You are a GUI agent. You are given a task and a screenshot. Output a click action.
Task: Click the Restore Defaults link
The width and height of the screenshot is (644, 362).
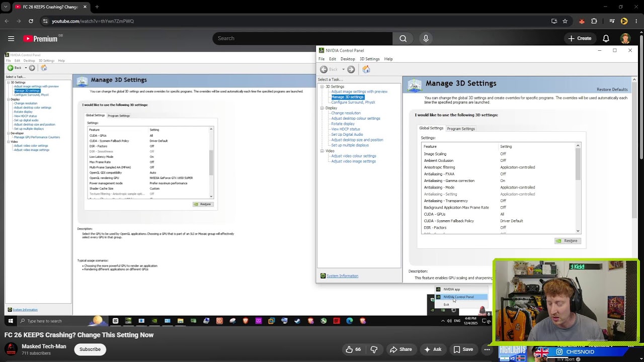click(612, 89)
